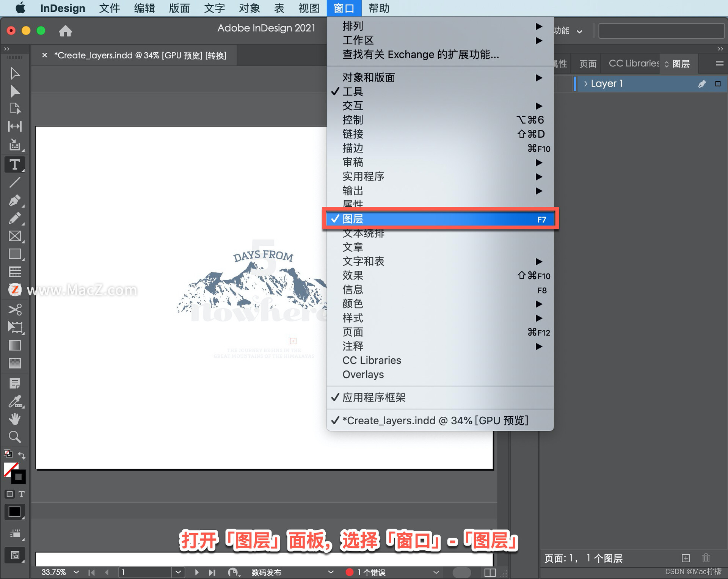Screen dimensions: 728x579
Task: Toggle the 工具 panel checkmark item
Action: pos(440,91)
